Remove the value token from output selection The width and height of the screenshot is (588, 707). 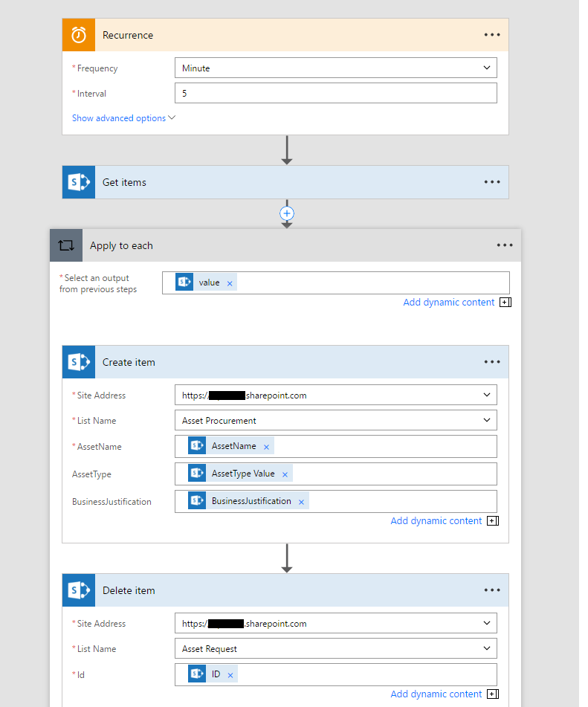point(229,282)
